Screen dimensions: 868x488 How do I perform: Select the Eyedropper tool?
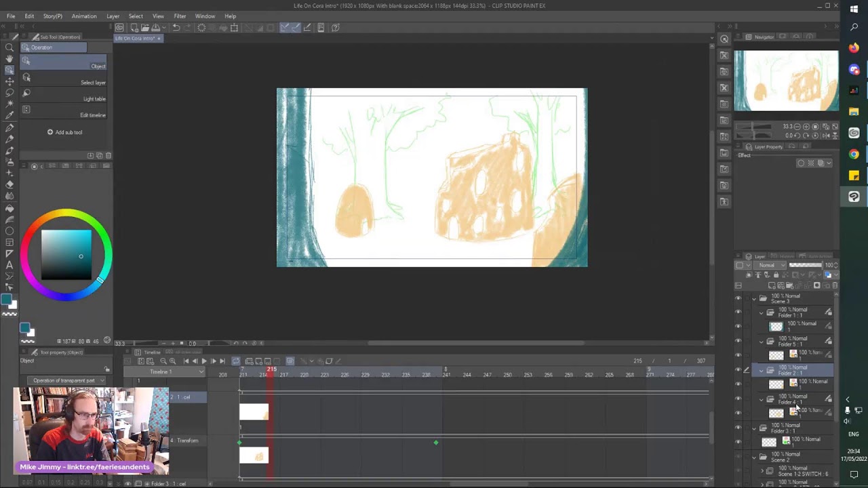tap(9, 115)
